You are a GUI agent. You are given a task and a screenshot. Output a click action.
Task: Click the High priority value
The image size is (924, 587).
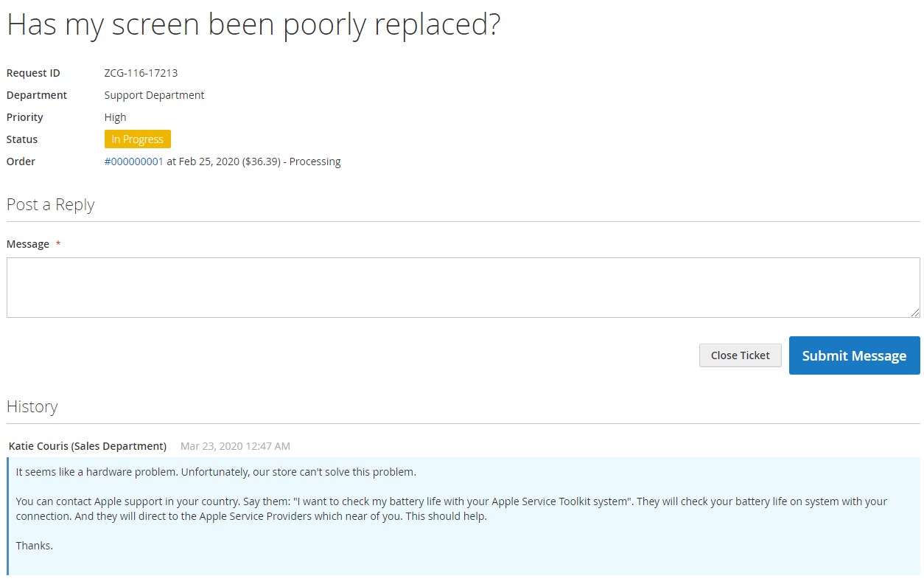[115, 117]
